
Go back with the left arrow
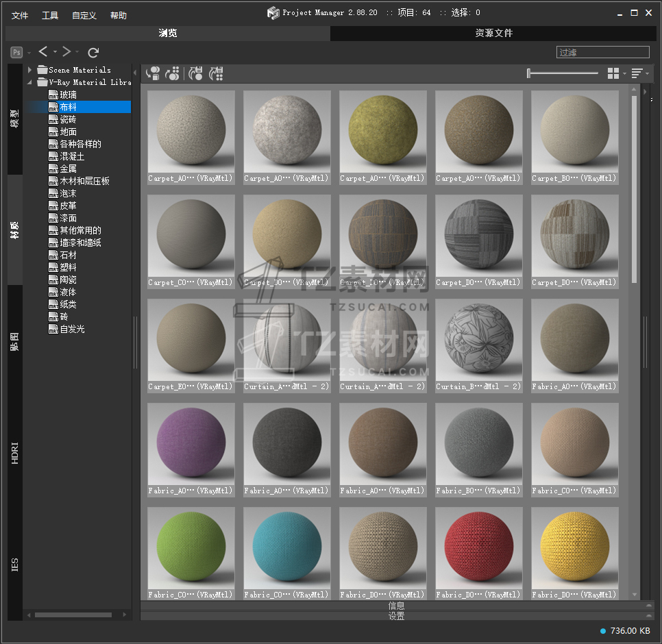(x=43, y=52)
